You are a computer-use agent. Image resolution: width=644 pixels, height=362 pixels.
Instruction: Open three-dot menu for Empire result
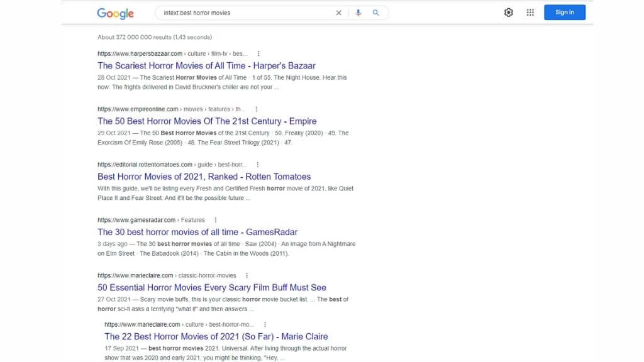tap(257, 109)
